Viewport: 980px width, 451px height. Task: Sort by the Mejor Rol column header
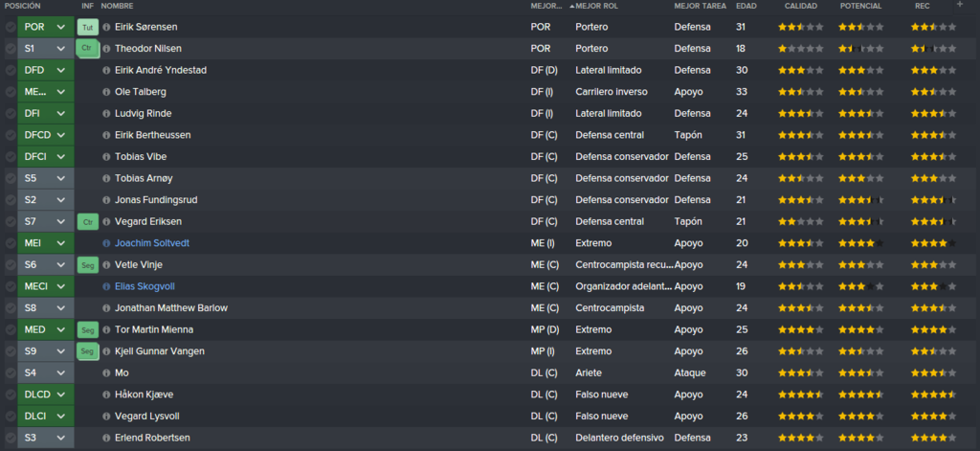pyautogui.click(x=596, y=6)
